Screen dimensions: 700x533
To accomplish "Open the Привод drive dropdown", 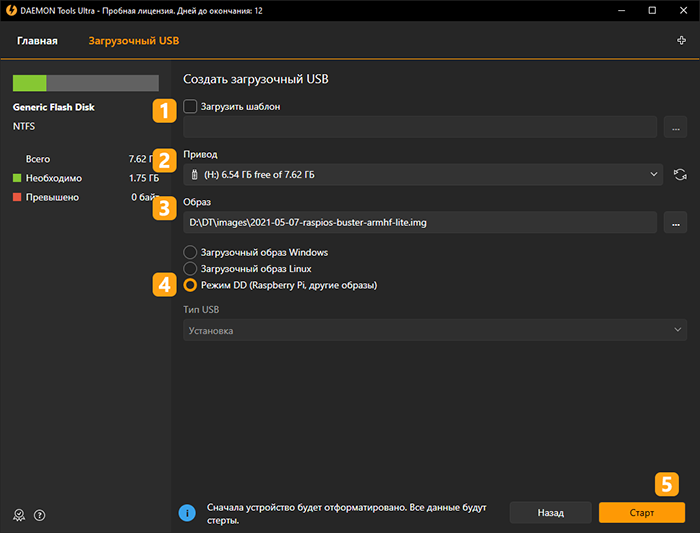I will (x=423, y=175).
